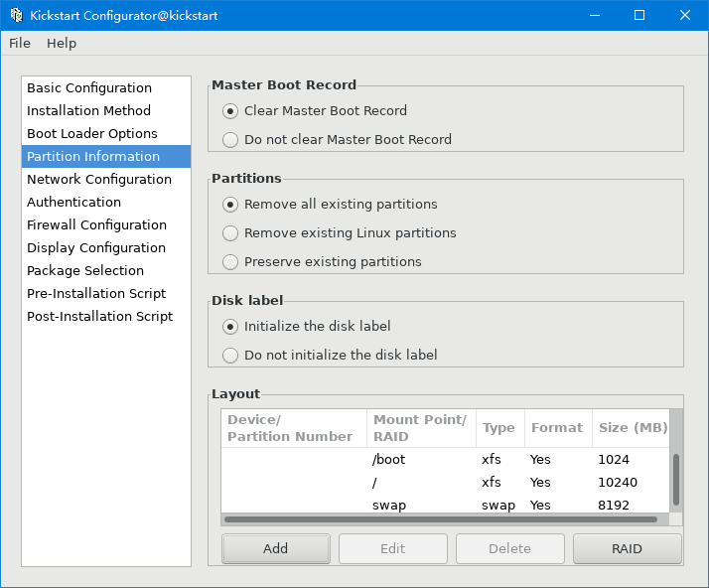Close the Kickstart Configurator window
The width and height of the screenshot is (709, 588).
click(x=685, y=15)
